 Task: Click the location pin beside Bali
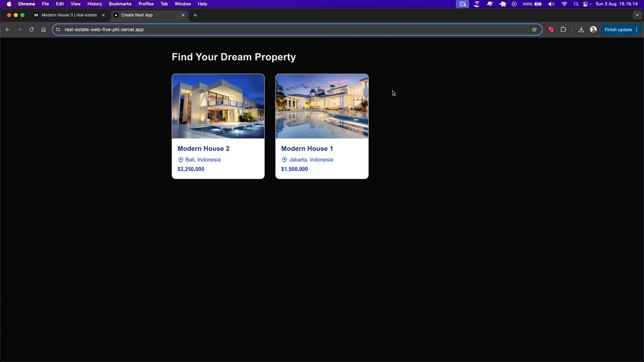(x=181, y=160)
